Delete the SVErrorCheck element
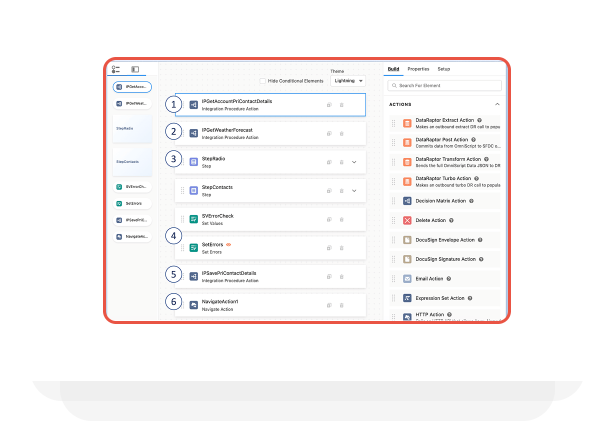The width and height of the screenshot is (615, 421). tap(342, 220)
